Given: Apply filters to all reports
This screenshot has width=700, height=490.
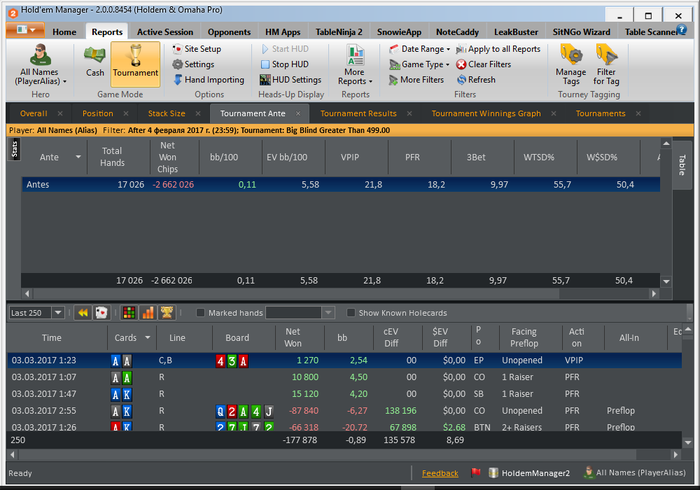Looking at the screenshot, I should (x=498, y=49).
